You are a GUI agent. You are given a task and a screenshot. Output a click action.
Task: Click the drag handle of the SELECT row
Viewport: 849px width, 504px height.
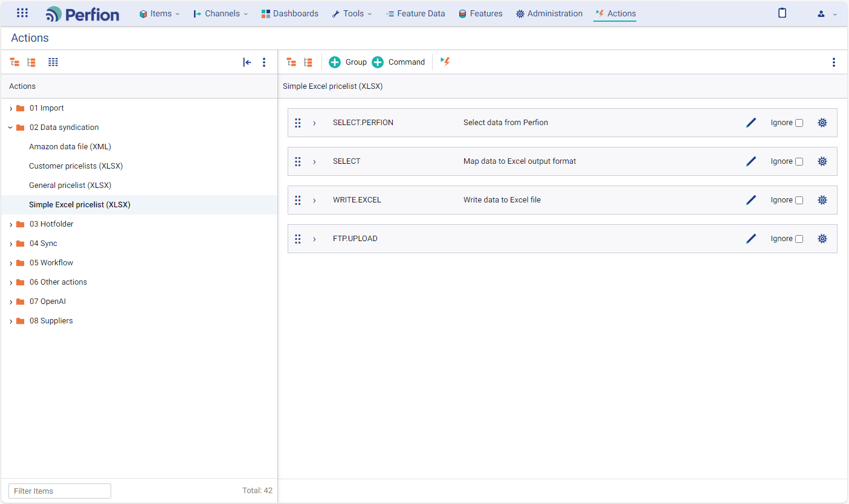[298, 161]
